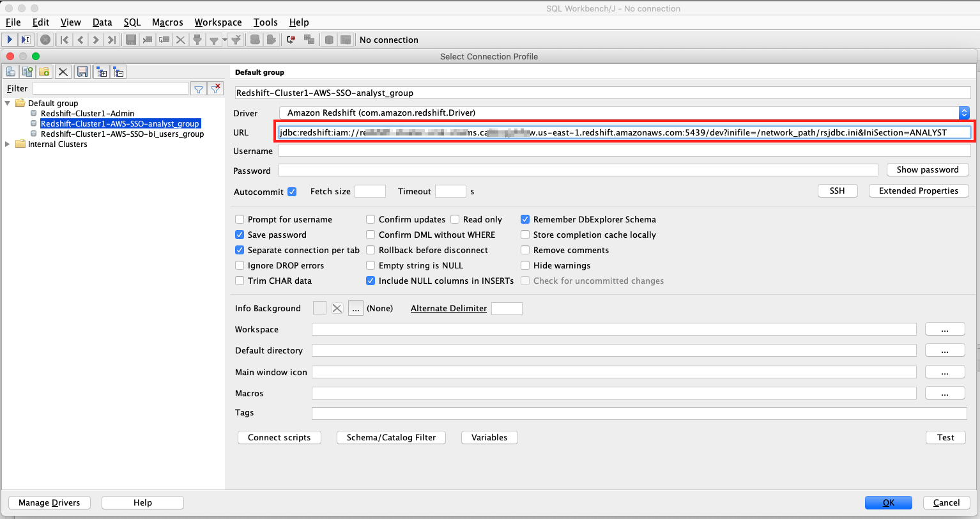
Task: Uncheck Save password
Action: tap(240, 235)
